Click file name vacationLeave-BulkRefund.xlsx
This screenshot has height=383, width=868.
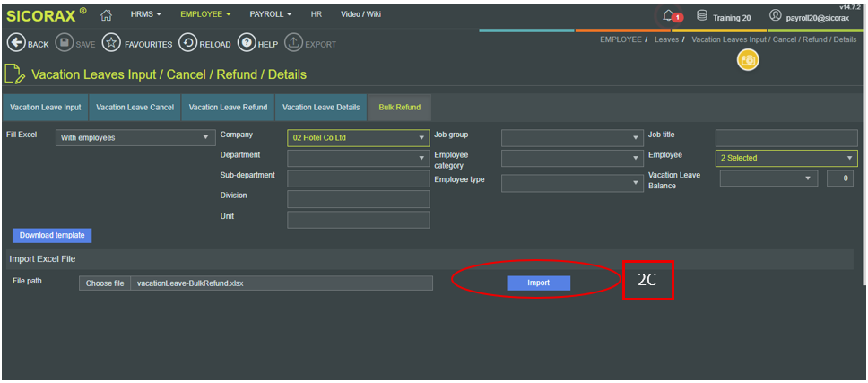click(190, 283)
